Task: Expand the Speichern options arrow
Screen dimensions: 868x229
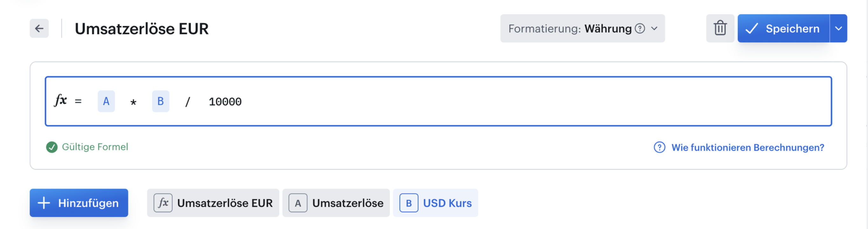Action: [x=838, y=28]
